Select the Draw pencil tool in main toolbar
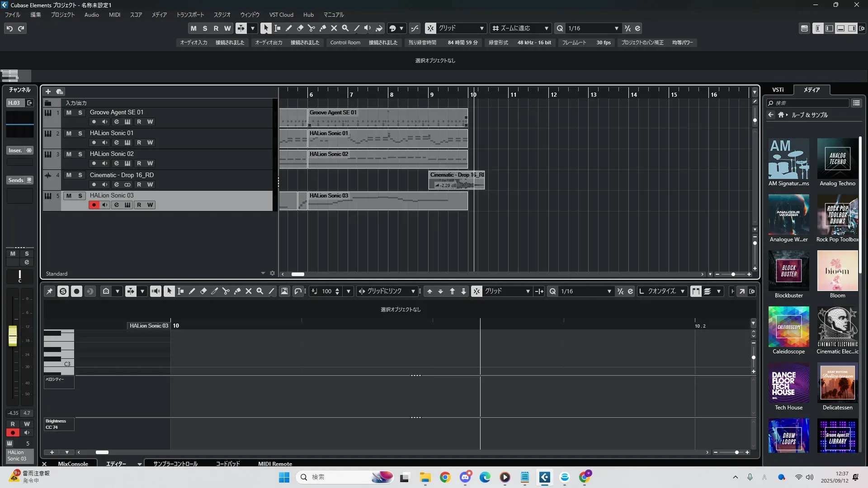 pyautogui.click(x=289, y=28)
